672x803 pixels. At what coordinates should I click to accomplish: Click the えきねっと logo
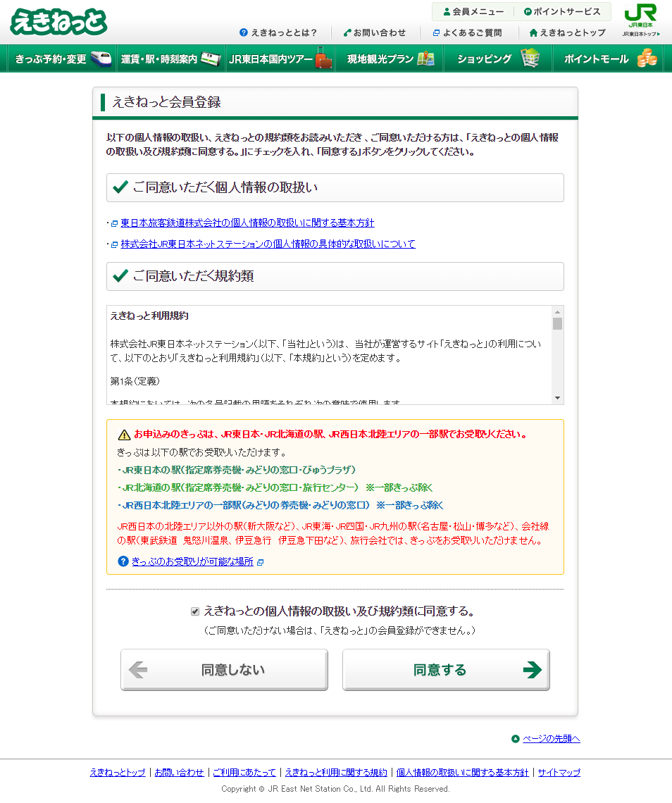click(58, 22)
